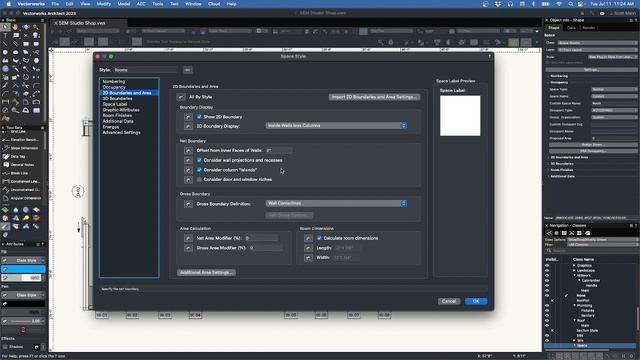The height and width of the screenshot is (360, 640).
Task: Expand Room Finishes section in Object Info
Action: 549,170
